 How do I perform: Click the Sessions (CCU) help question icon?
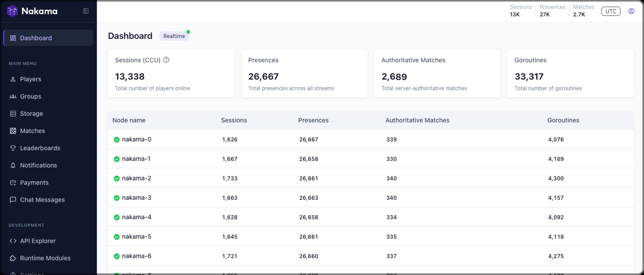tap(166, 60)
